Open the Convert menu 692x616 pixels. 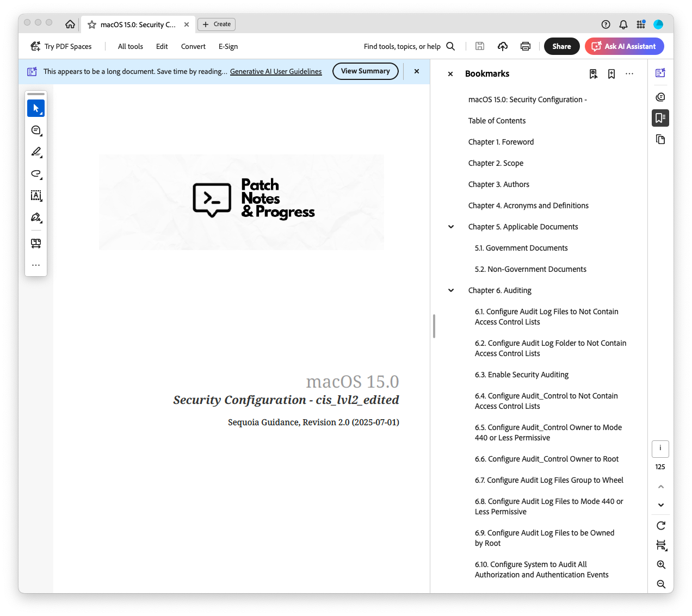[x=193, y=46]
